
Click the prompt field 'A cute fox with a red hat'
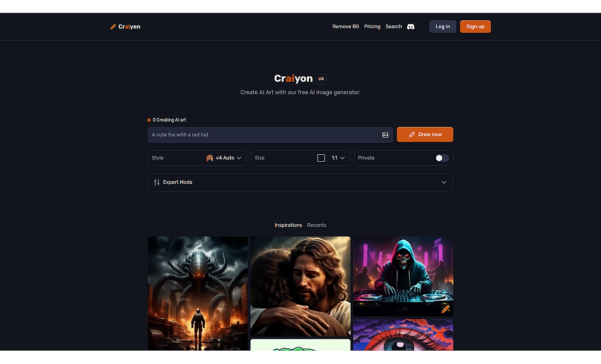[x=270, y=135]
